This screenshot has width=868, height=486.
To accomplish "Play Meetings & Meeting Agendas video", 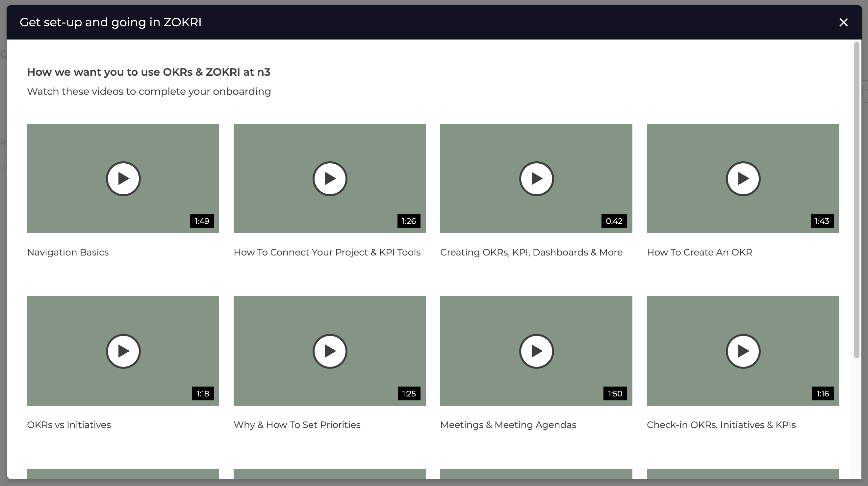I will (536, 351).
